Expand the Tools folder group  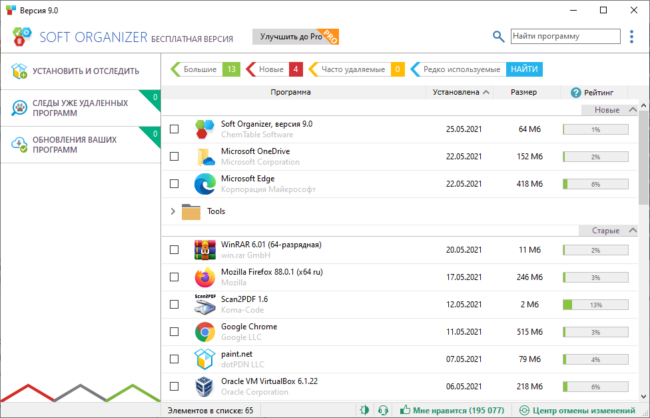point(173,211)
